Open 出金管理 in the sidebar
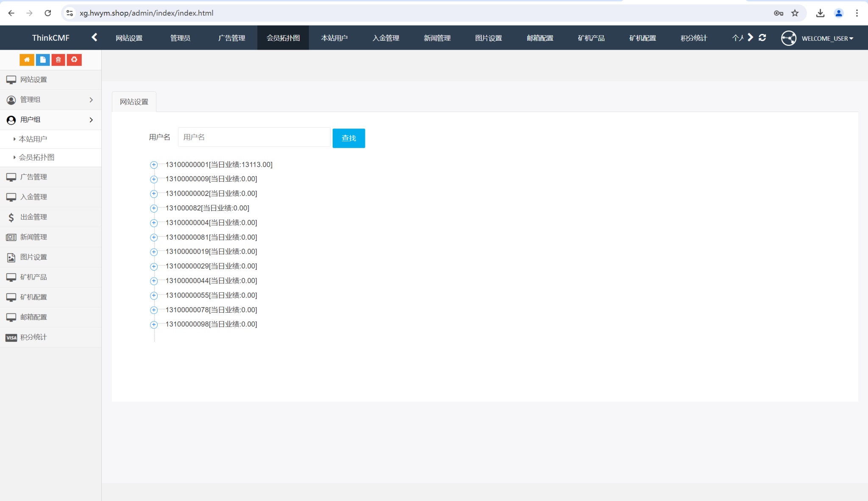The height and width of the screenshot is (501, 868). coord(33,217)
